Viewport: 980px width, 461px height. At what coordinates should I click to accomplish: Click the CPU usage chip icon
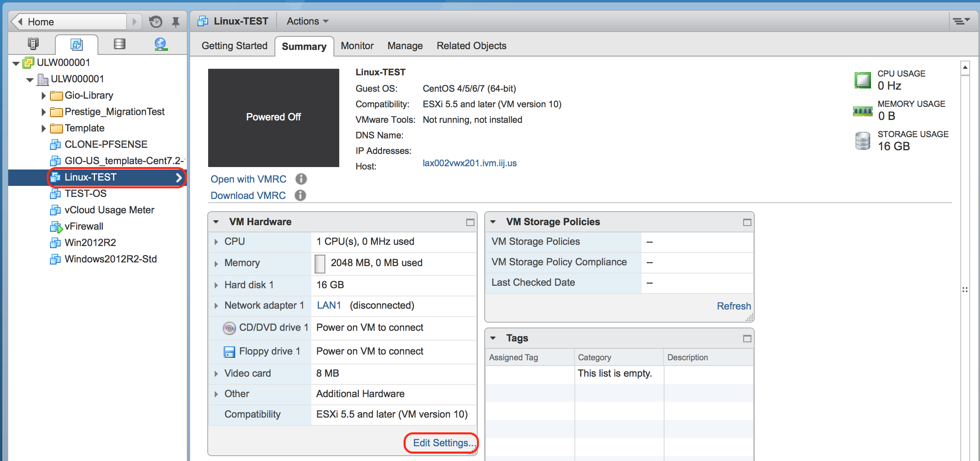coord(863,80)
